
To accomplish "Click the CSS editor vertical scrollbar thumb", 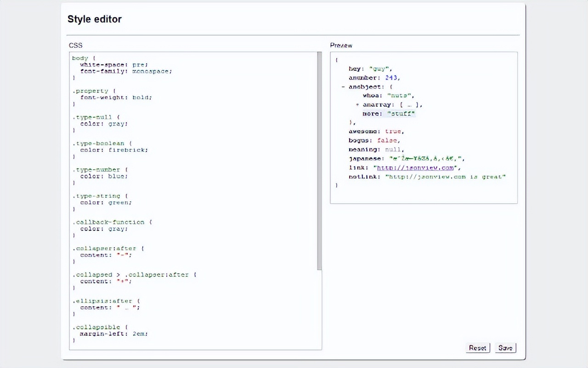I will coord(319,161).
